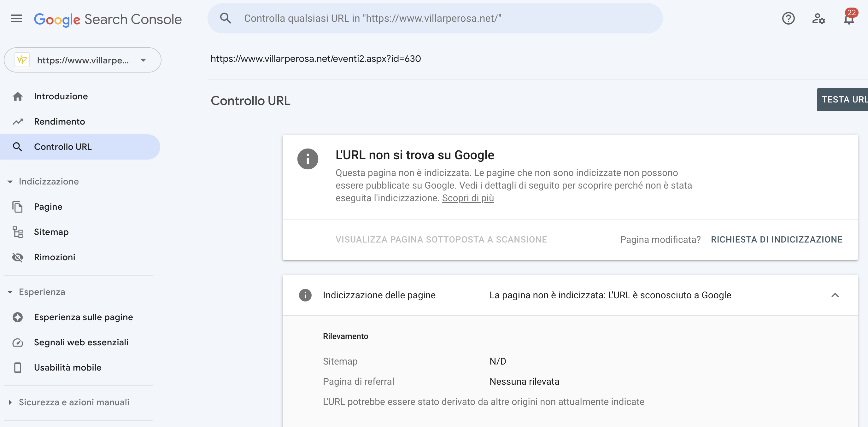Click the Nessuna rilevata referral value
868x427 pixels.
pyautogui.click(x=524, y=382)
